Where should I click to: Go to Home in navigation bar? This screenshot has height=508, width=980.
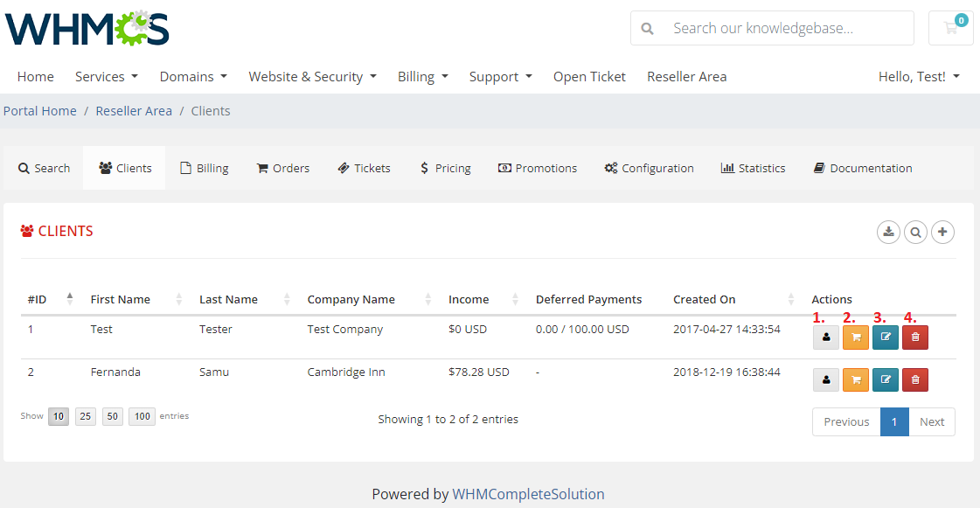(x=36, y=77)
